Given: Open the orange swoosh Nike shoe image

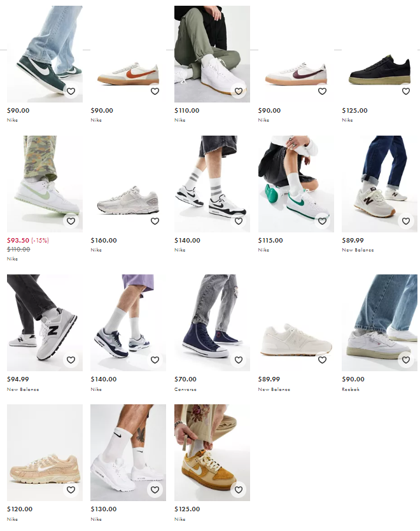Looking at the screenshot, I should [x=129, y=54].
